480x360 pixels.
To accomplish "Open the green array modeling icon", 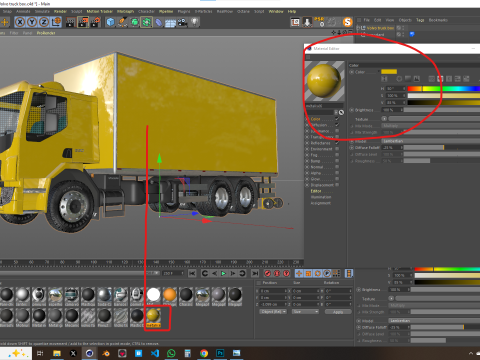I will tap(146, 22).
